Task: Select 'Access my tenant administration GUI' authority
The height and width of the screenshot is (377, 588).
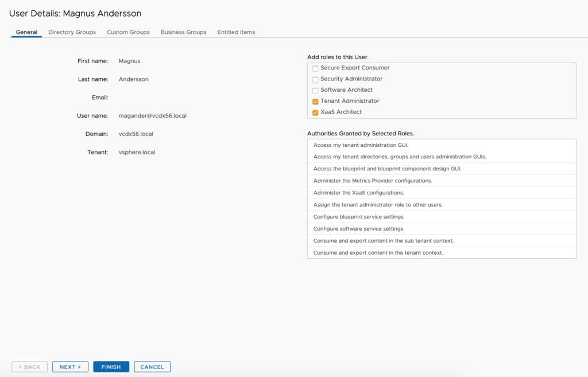Action: [x=361, y=145]
